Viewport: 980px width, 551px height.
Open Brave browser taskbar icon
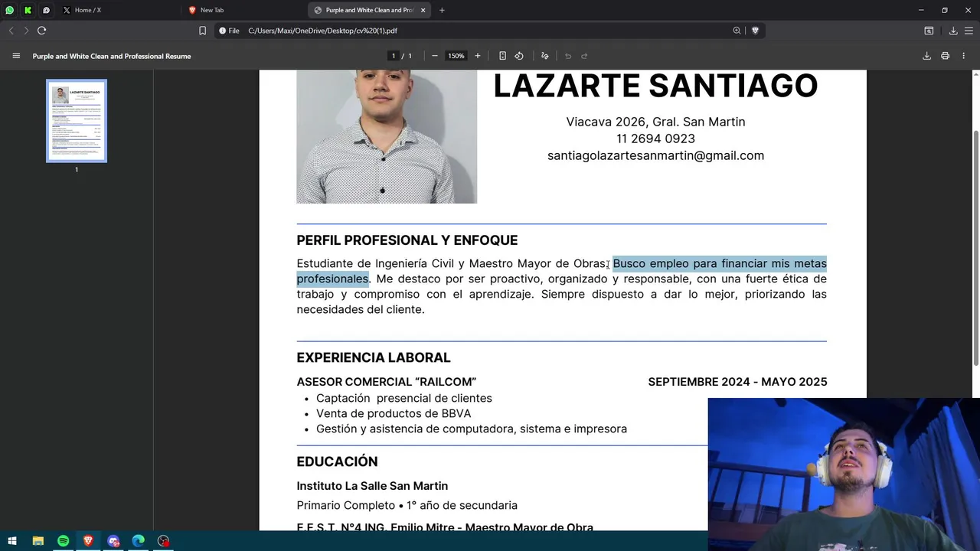[89, 541]
